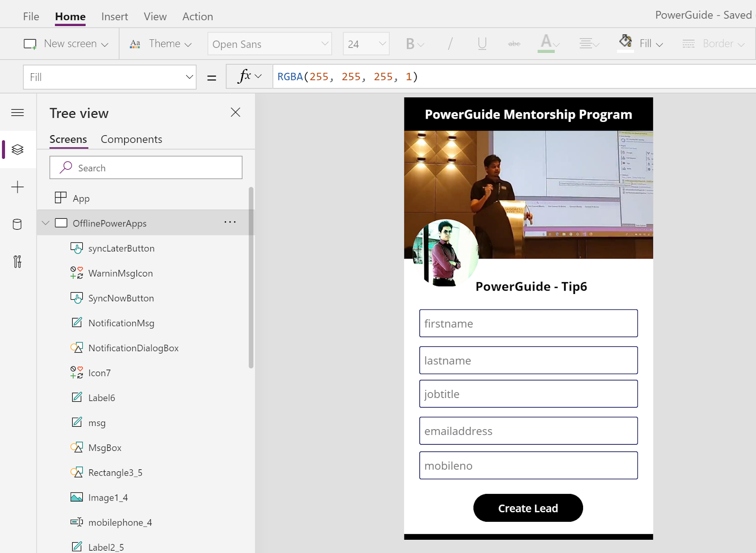756x553 pixels.
Task: Click the firstname input field
Action: point(528,323)
